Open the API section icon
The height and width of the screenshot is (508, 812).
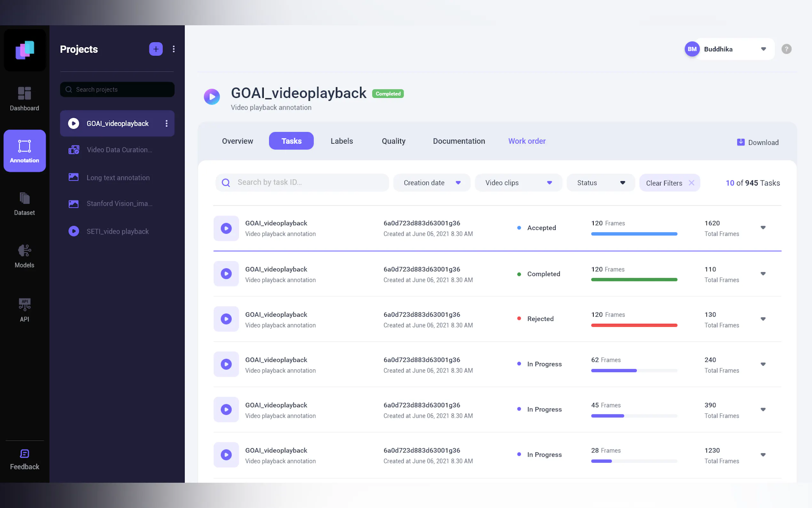pos(24,305)
